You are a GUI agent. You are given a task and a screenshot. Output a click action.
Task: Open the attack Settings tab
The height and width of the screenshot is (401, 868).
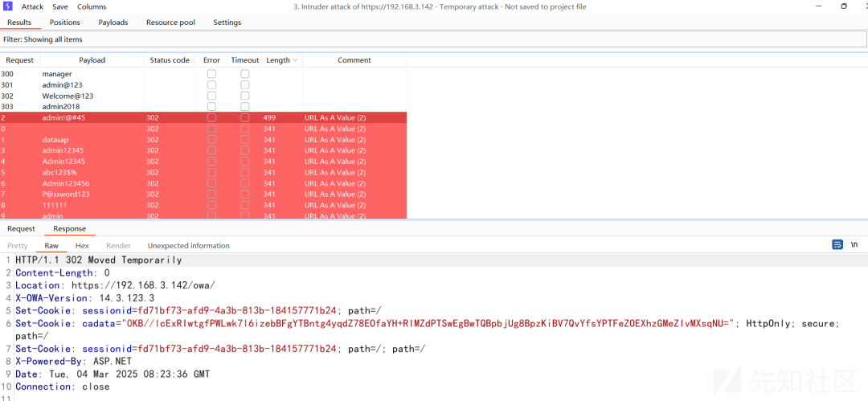click(227, 23)
